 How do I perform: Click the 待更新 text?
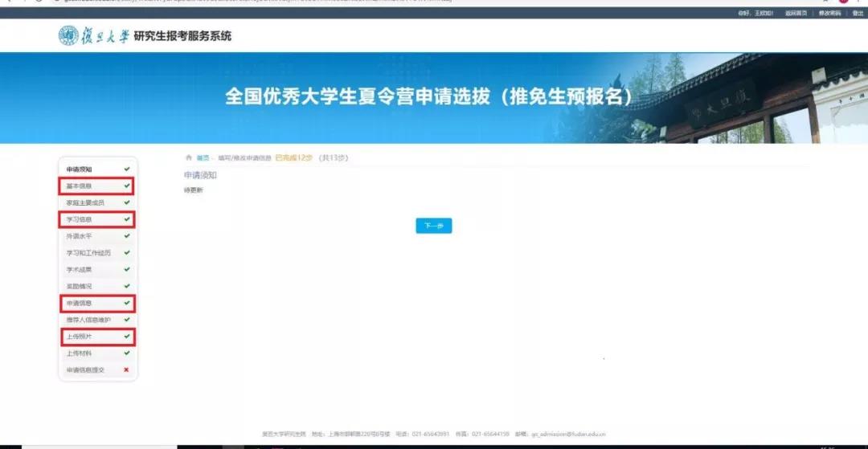(193, 190)
